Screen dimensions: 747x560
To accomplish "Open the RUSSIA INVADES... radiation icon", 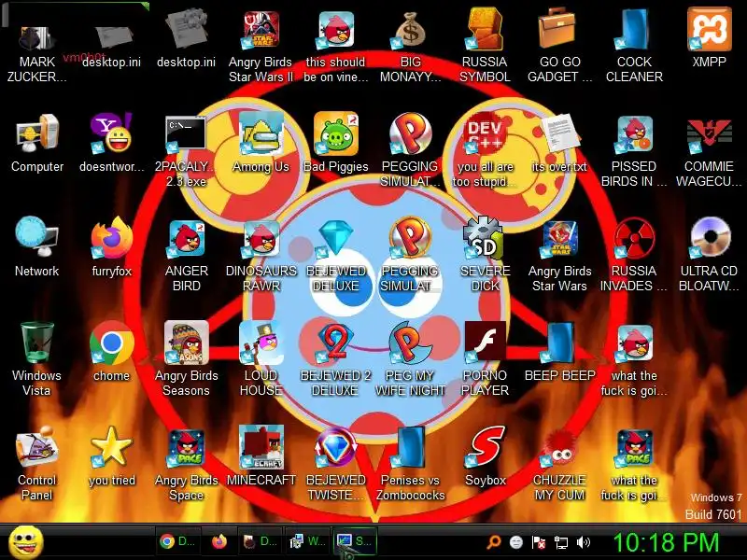I will (x=634, y=238).
